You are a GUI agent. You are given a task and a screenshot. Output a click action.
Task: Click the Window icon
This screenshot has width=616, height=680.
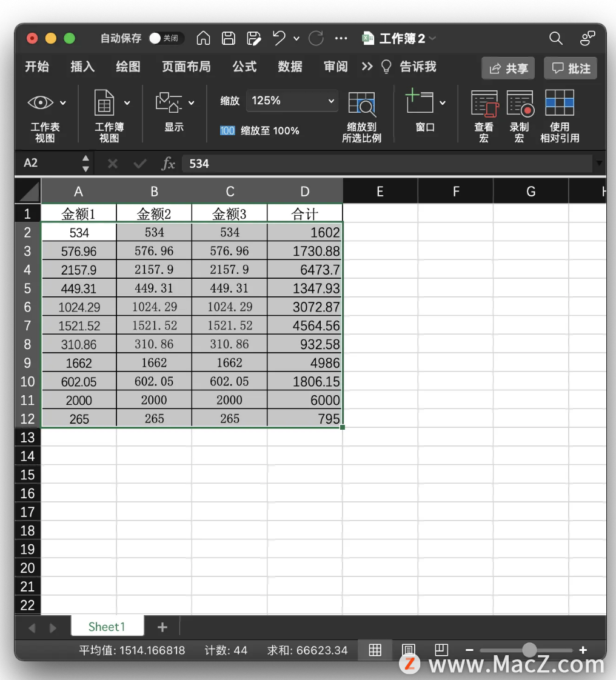point(419,101)
